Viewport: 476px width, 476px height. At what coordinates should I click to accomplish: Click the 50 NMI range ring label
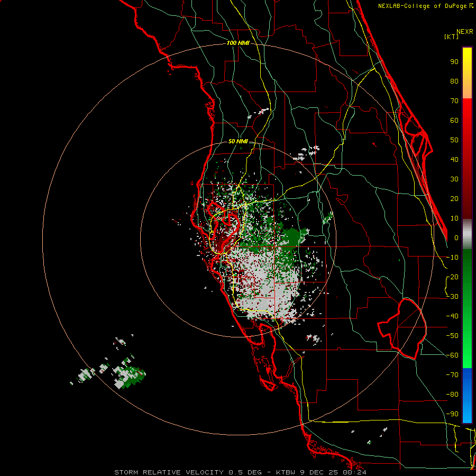[238, 141]
